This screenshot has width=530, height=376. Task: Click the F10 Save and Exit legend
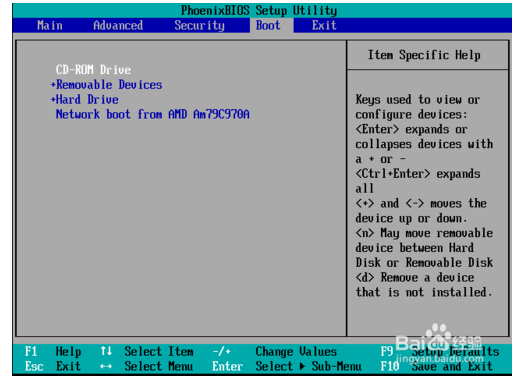click(436, 366)
